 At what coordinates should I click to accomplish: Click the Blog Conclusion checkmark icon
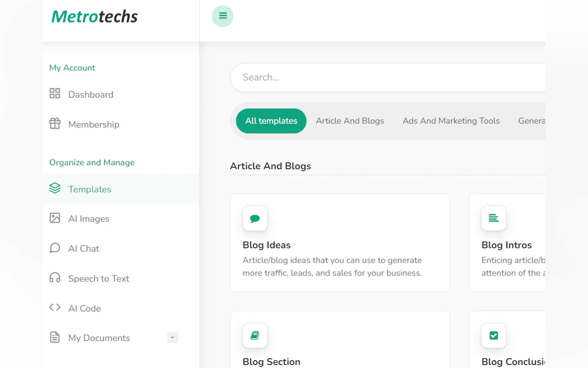coord(494,336)
